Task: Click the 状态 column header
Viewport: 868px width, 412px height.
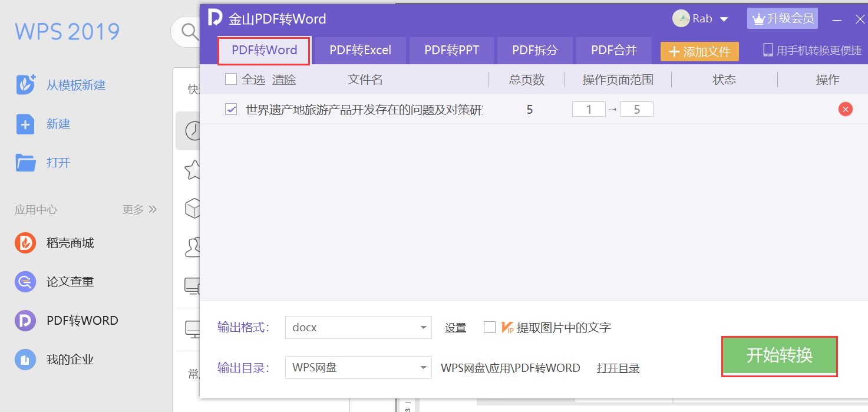Action: coord(724,80)
